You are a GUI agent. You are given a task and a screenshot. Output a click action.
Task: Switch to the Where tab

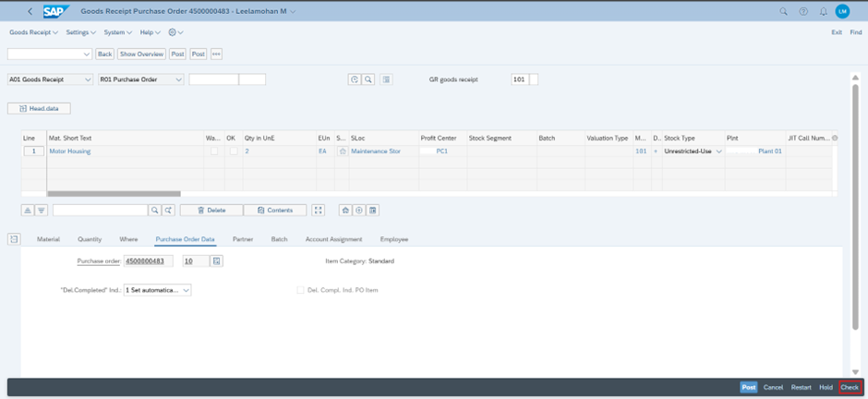click(x=128, y=239)
